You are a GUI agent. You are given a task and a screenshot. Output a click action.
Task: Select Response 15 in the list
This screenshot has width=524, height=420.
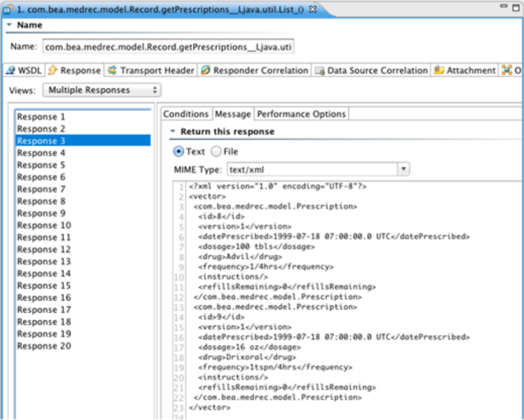(83, 286)
